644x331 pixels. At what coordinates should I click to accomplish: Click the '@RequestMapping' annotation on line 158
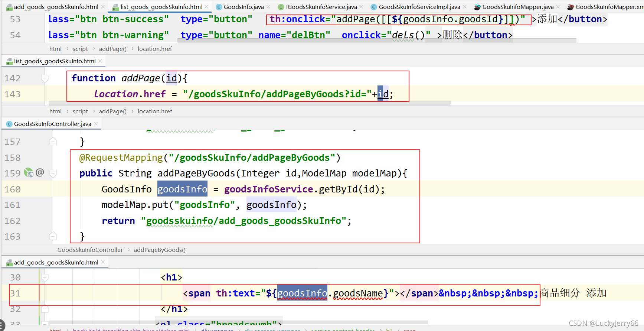(x=121, y=158)
